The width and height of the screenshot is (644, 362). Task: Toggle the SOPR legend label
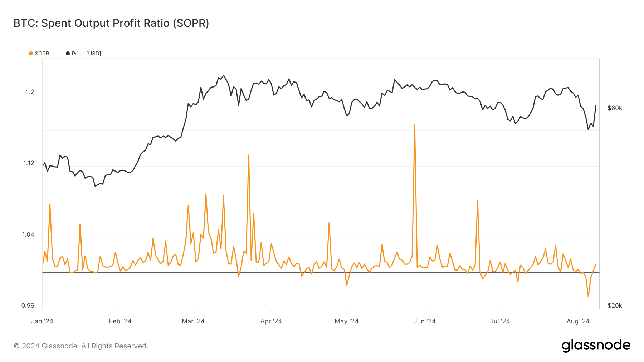click(42, 54)
